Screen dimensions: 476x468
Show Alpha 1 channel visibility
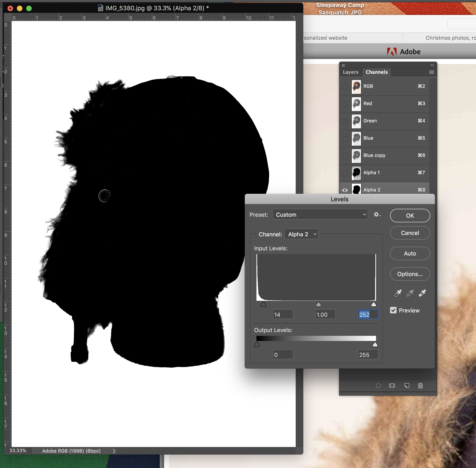point(345,173)
